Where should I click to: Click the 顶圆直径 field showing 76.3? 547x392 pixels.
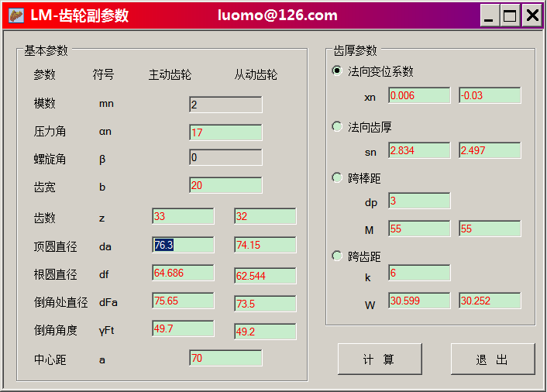click(183, 245)
